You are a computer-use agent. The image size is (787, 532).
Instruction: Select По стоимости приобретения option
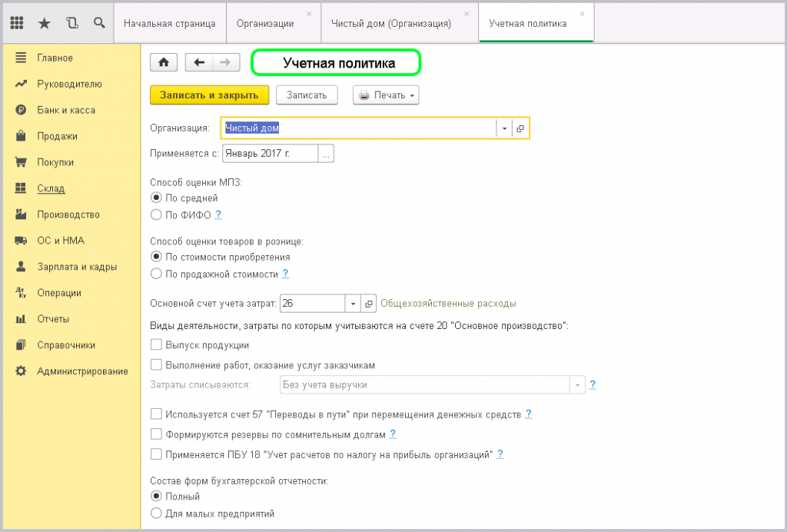click(x=156, y=257)
